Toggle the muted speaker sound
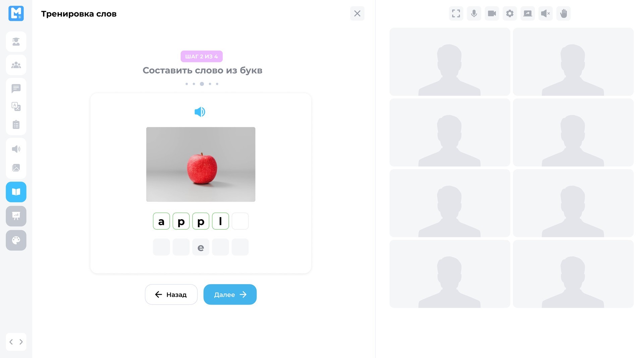 (x=545, y=13)
